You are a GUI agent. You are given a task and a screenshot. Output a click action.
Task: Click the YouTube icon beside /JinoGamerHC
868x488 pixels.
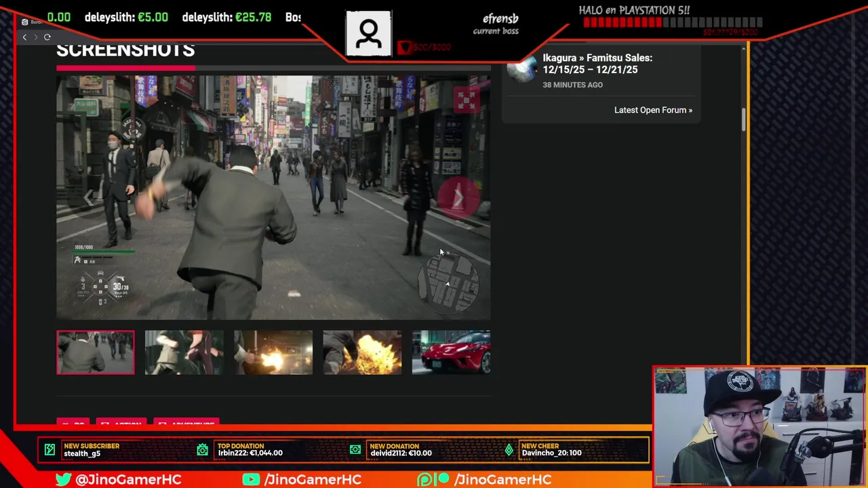251,479
